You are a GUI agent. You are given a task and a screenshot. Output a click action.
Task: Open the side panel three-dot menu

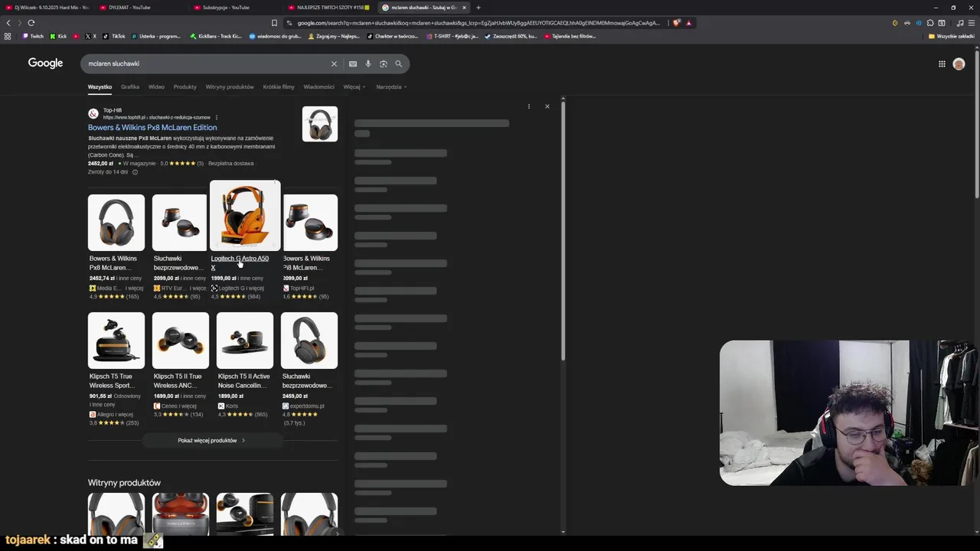click(x=529, y=106)
